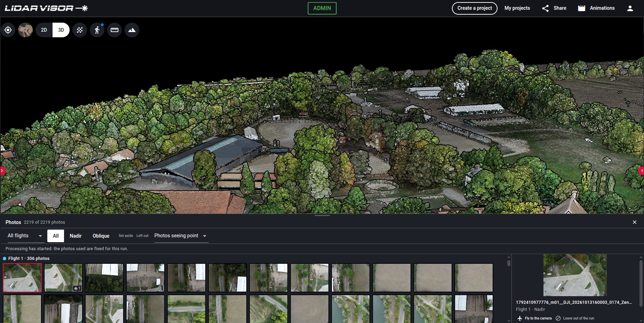The width and height of the screenshot is (644, 323).
Task: Click the Flight 1 · 306 photos header
Action: point(29,259)
